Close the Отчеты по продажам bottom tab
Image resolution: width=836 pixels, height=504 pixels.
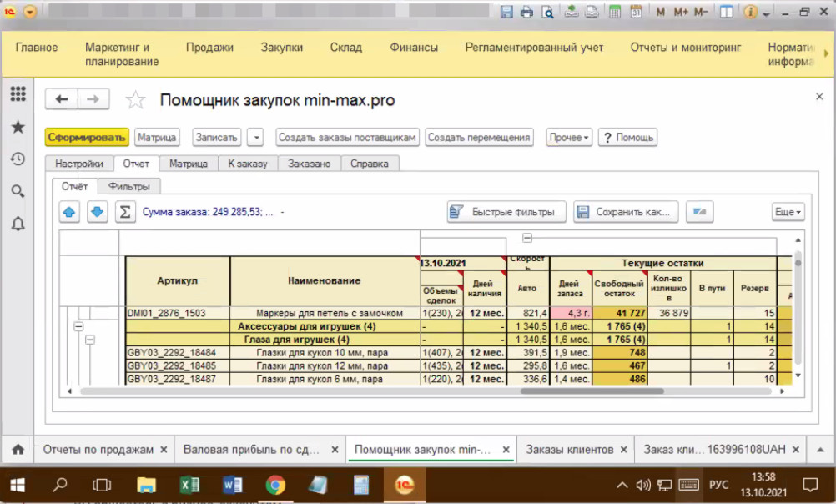(164, 450)
